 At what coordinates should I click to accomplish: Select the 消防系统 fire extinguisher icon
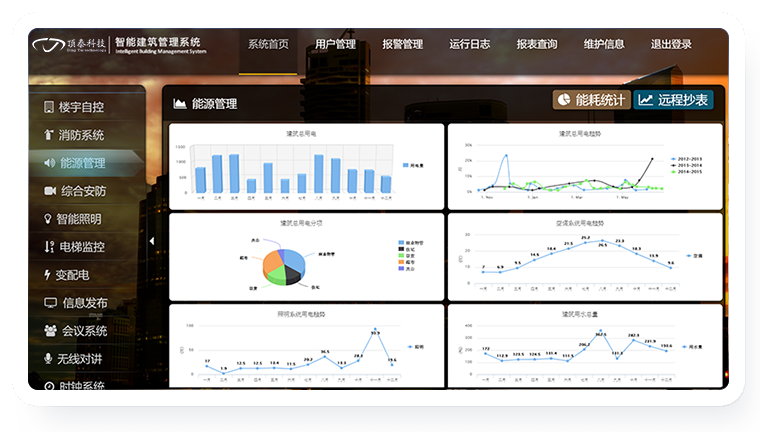pyautogui.click(x=48, y=135)
